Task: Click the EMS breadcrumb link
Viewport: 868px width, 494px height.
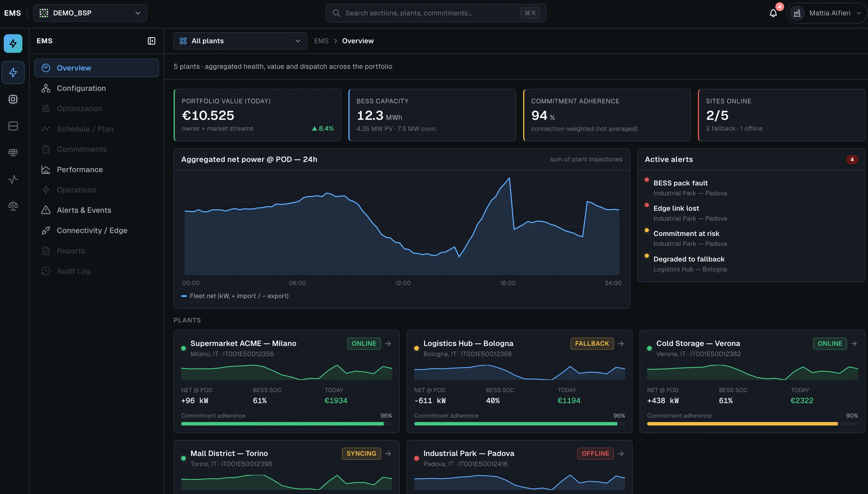Action: pos(321,41)
